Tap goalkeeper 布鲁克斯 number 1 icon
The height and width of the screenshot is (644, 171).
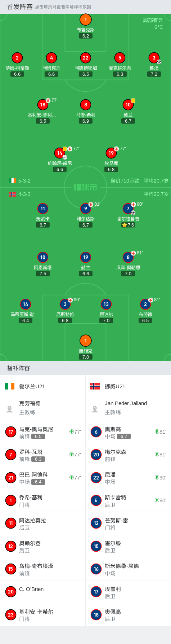coord(85,20)
